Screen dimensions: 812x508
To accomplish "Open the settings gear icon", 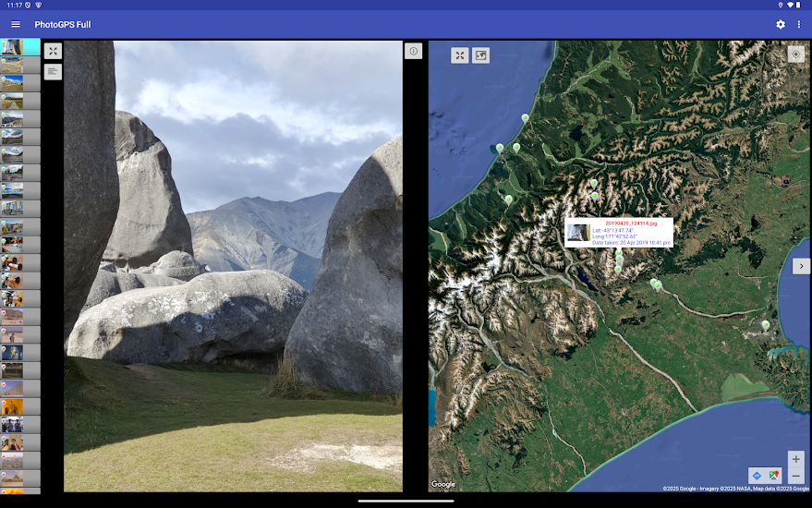I will pos(781,24).
